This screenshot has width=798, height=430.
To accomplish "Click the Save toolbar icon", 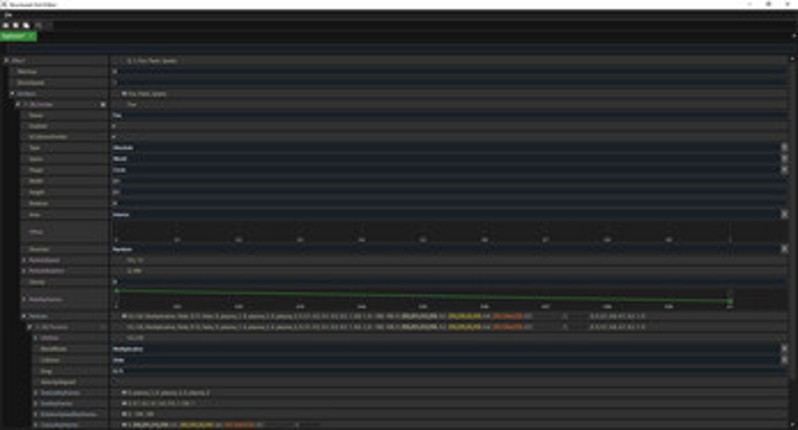I will pyautogui.click(x=26, y=25).
